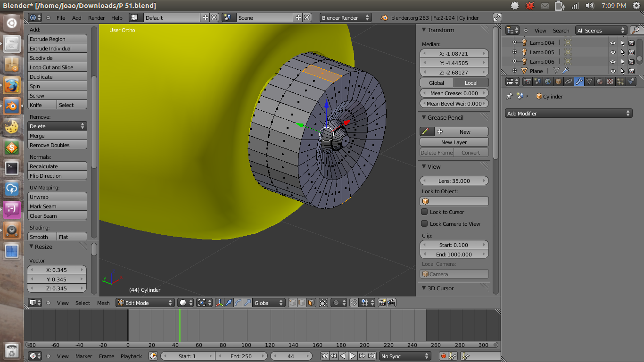Open the Texture properties tab (checkered icon)

[610, 82]
